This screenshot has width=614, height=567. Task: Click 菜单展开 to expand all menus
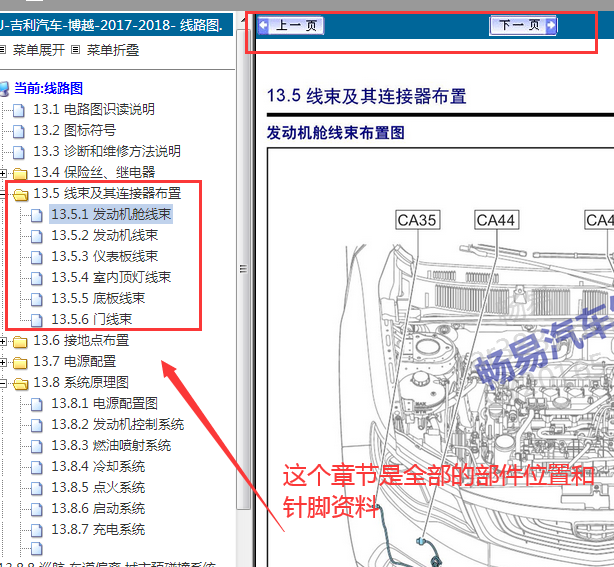pos(39,50)
